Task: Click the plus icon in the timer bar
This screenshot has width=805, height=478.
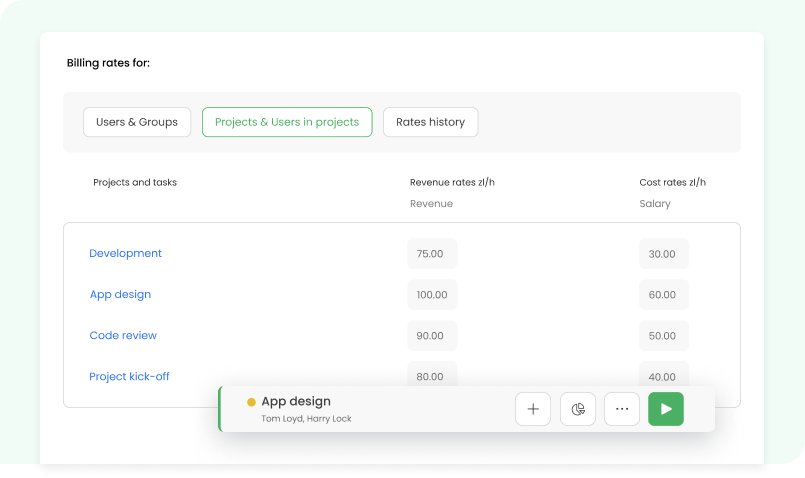Action: click(533, 409)
